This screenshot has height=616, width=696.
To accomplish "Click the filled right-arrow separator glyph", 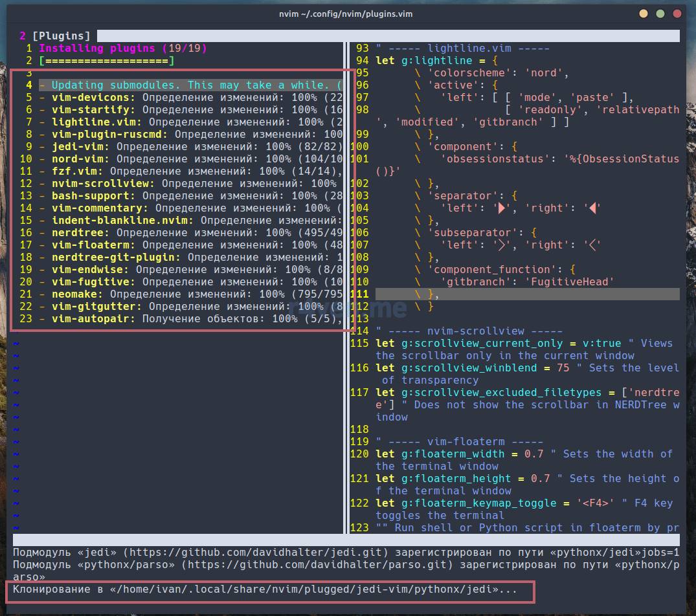I will [500, 208].
